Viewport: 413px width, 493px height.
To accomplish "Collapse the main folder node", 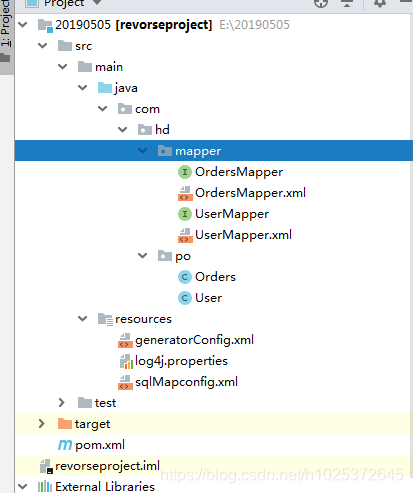I will 63,67.
